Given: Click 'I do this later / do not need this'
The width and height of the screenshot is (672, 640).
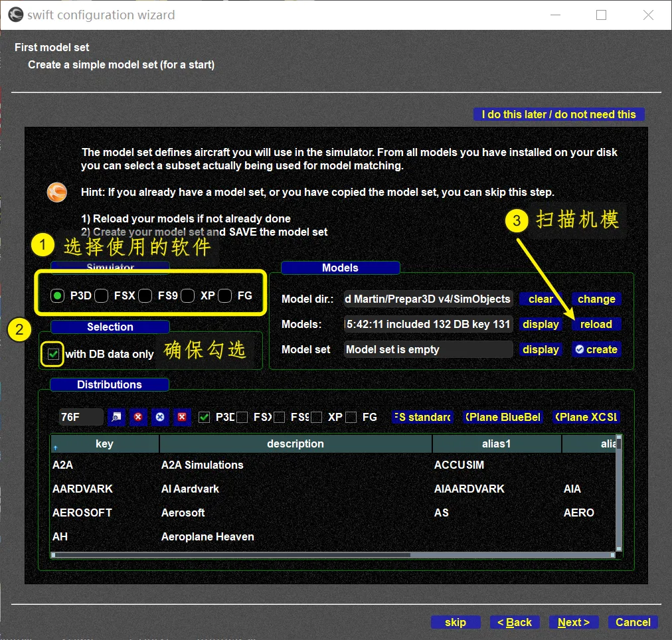Looking at the screenshot, I should 559,114.
